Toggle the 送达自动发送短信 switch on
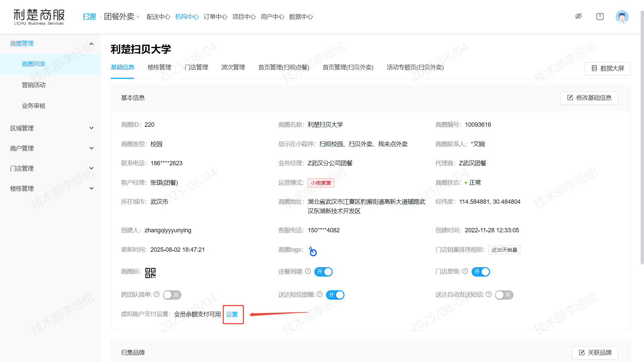644x362 pixels. [x=504, y=295]
